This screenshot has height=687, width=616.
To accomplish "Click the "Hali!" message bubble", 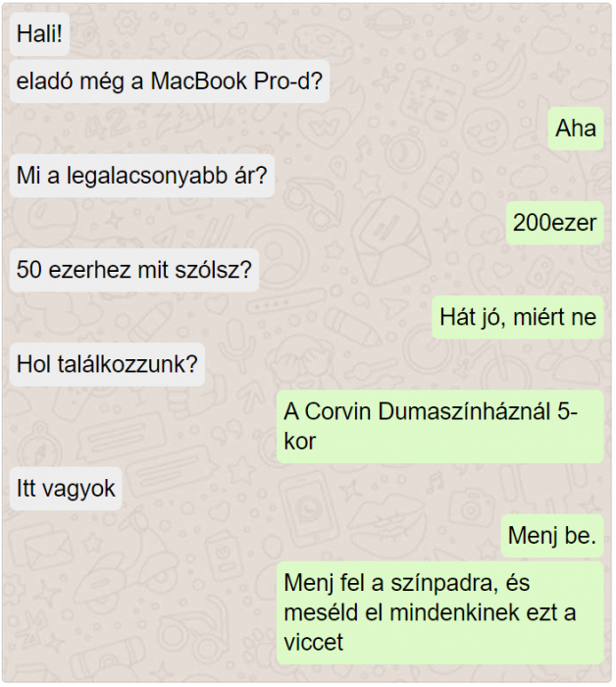I will [39, 34].
